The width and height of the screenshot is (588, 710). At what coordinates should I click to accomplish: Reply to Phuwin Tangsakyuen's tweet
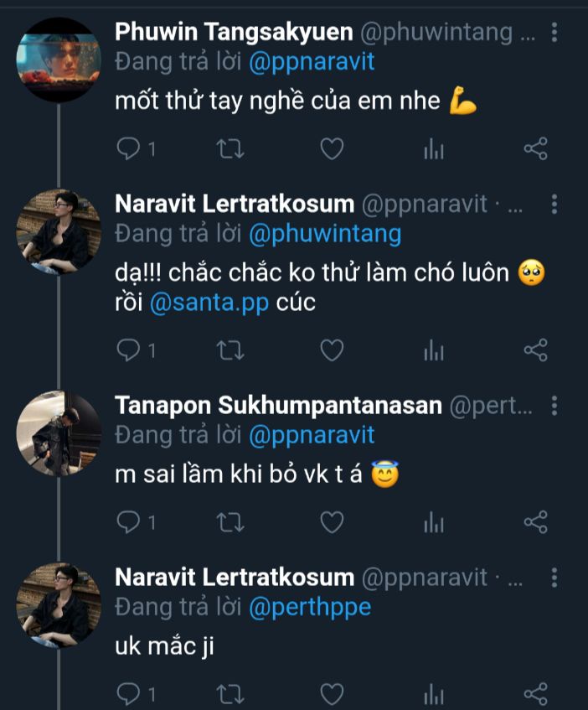pyautogui.click(x=128, y=149)
